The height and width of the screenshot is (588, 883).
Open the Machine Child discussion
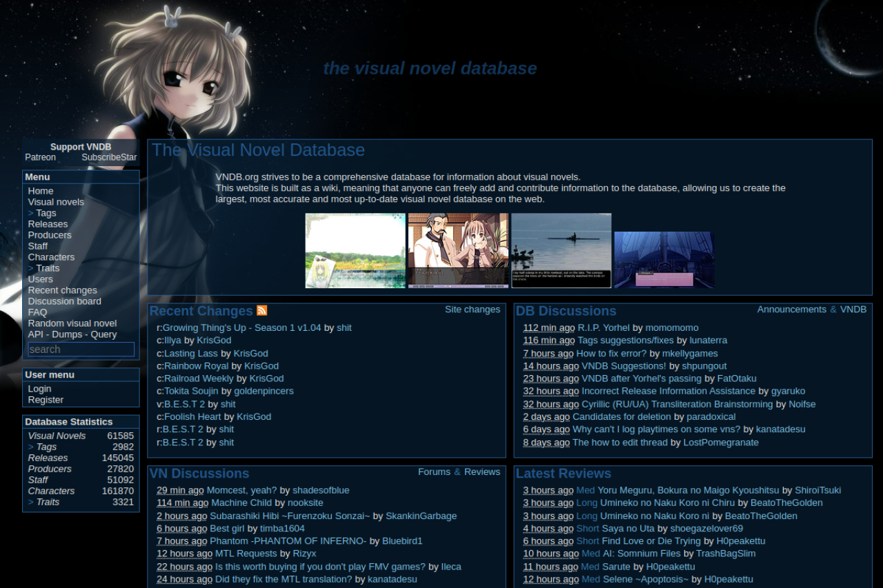click(x=241, y=503)
